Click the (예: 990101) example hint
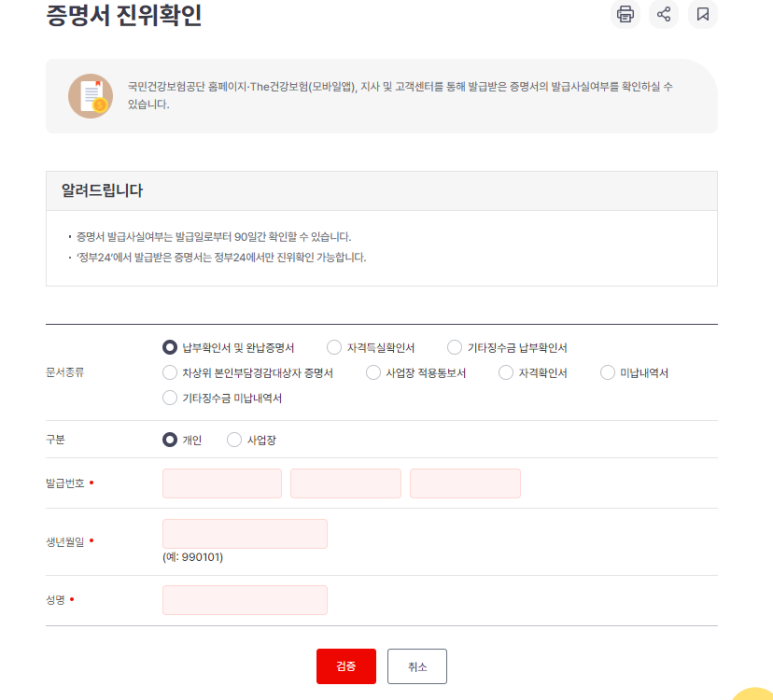 click(193, 557)
